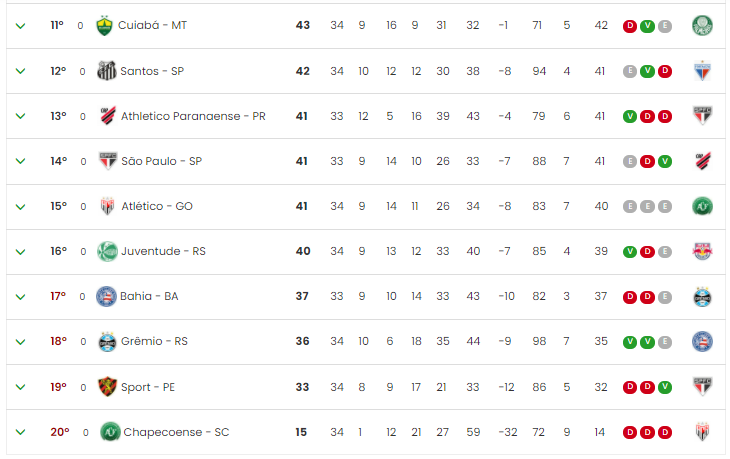Click the Santos team crest
This screenshot has width=730, height=459.
click(x=107, y=71)
